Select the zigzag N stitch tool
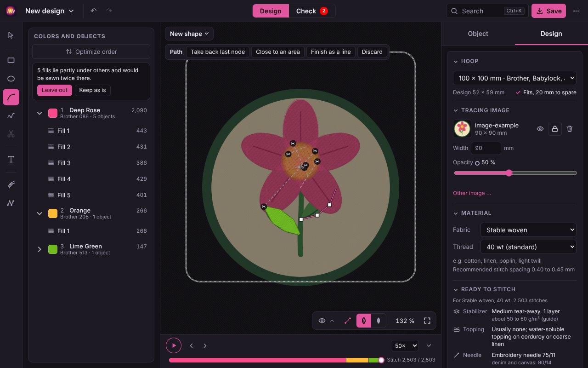This screenshot has width=588, height=368. 11,203
